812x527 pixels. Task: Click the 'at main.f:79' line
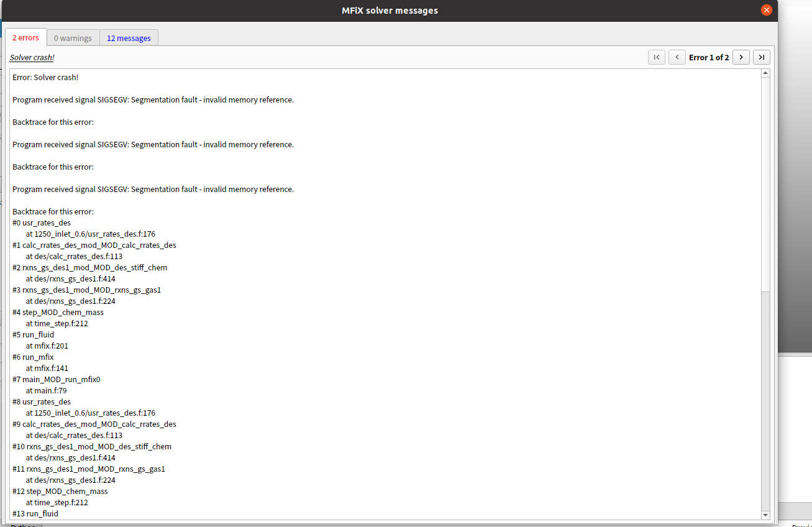[x=46, y=390]
